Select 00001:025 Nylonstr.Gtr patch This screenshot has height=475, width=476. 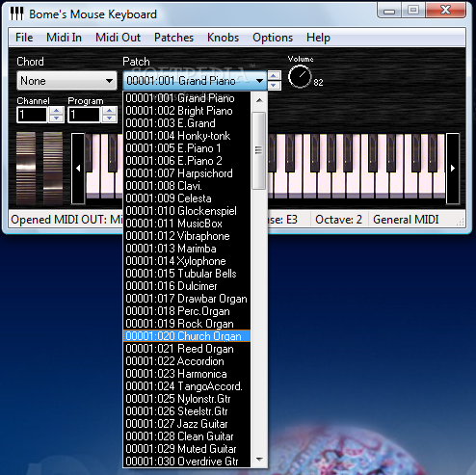(187, 399)
